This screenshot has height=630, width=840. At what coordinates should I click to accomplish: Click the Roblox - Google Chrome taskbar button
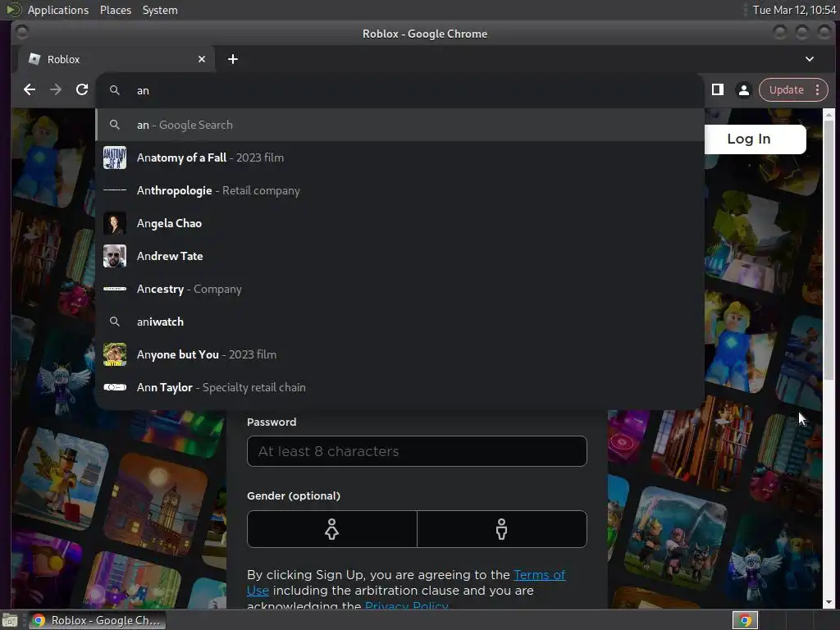tap(97, 620)
